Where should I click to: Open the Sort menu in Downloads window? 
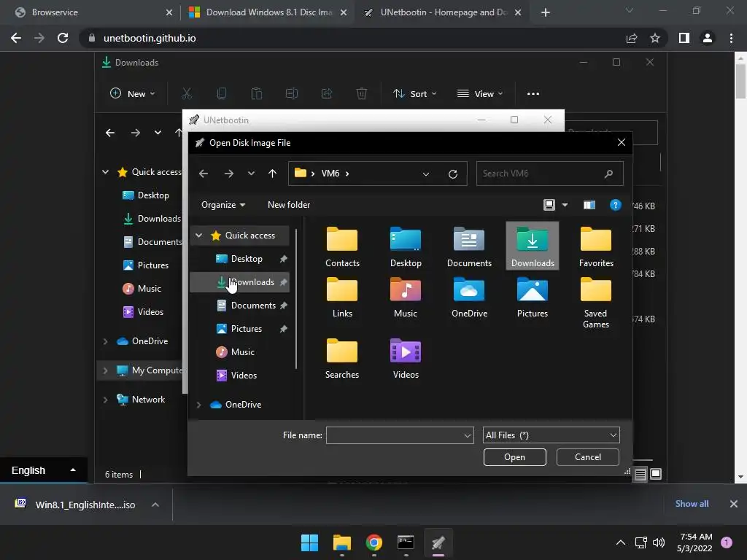414,94
